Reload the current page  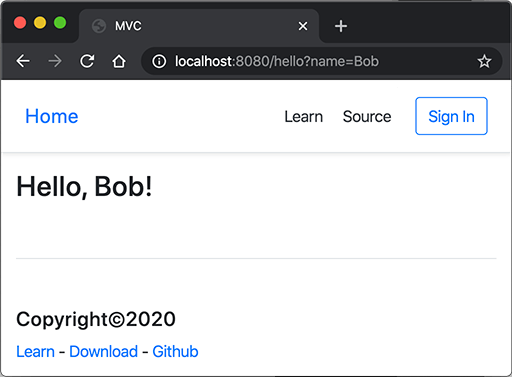pos(87,61)
